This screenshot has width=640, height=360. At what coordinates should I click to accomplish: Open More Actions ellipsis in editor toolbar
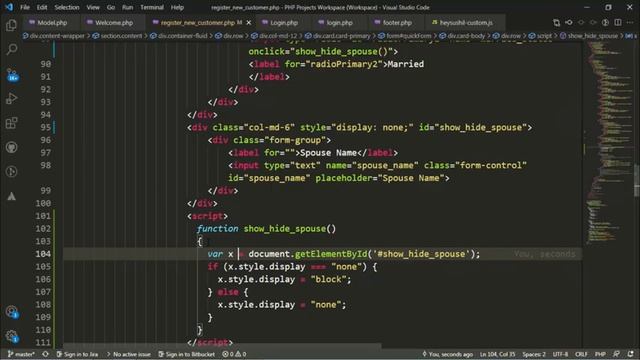[x=630, y=22]
